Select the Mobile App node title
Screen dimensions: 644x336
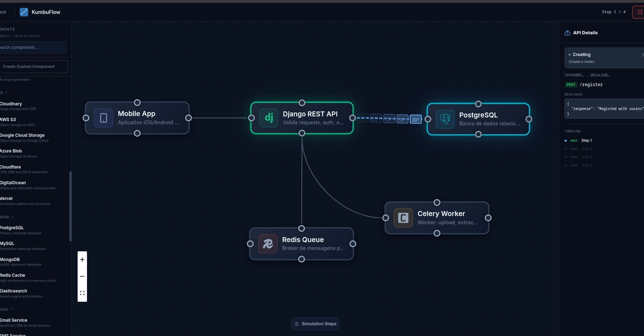tap(136, 114)
